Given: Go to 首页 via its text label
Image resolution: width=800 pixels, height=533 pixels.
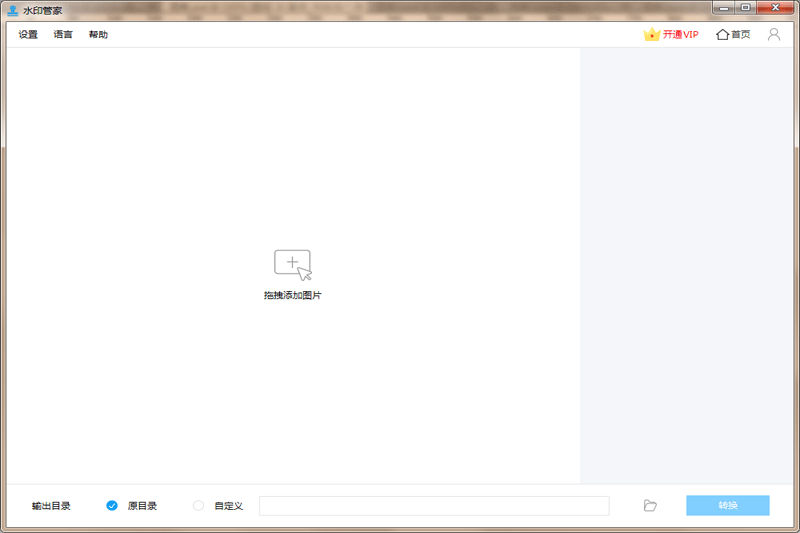Looking at the screenshot, I should tap(740, 35).
